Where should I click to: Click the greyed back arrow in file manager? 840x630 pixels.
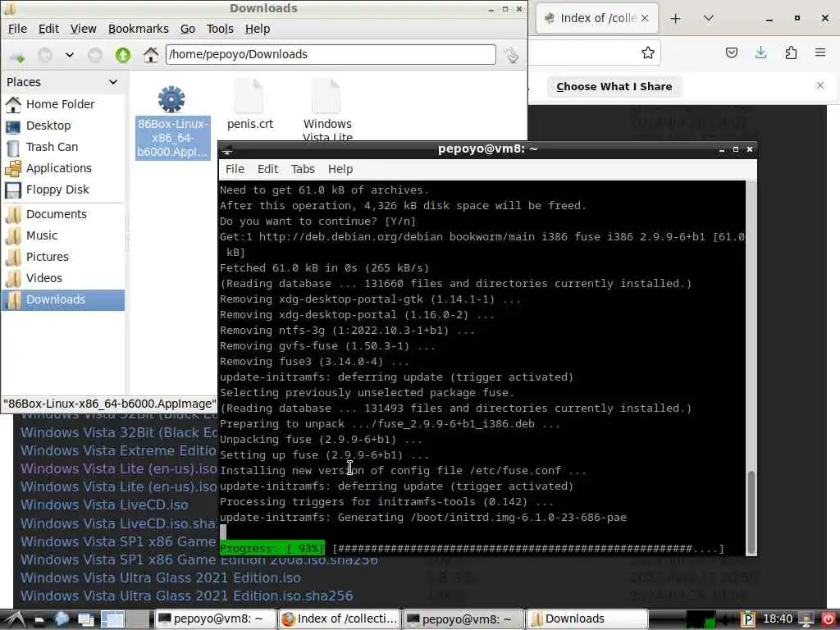tap(45, 55)
